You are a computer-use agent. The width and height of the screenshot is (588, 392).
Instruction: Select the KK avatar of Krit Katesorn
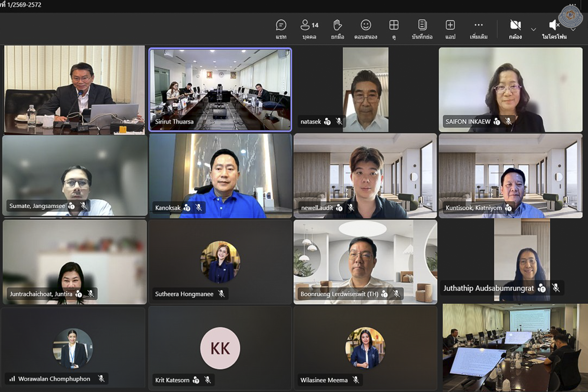point(220,348)
